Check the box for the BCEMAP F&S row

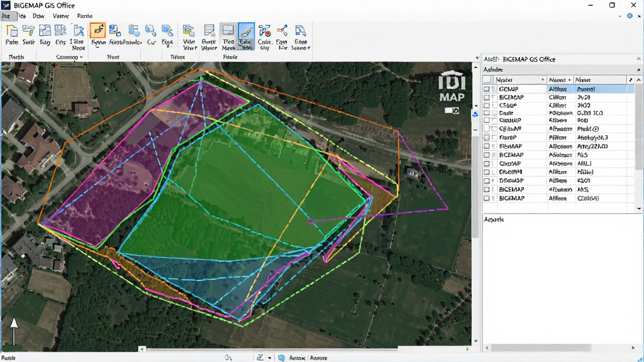tap(487, 155)
